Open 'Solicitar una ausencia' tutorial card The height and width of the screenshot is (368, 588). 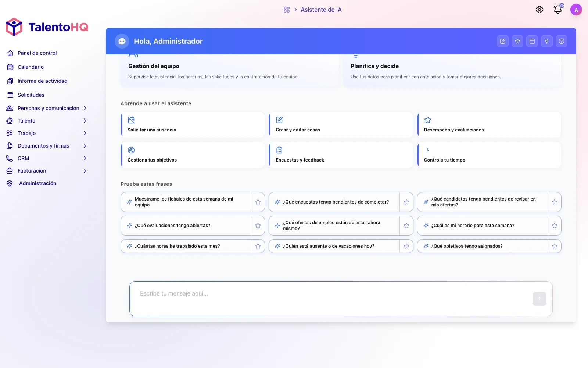coord(193,125)
